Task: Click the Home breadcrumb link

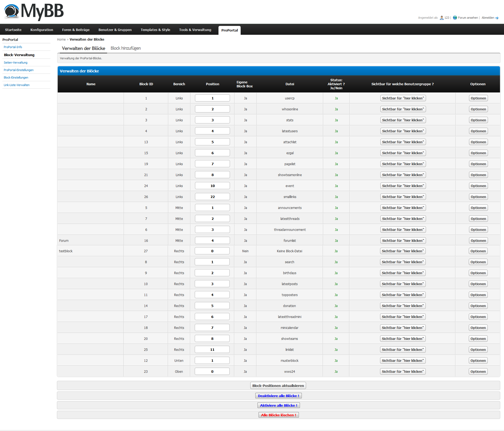Action: 61,40
